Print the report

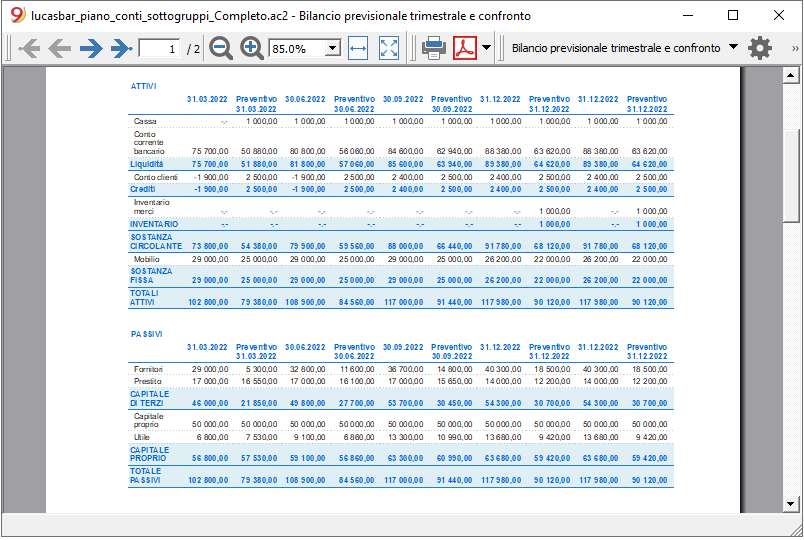434,48
